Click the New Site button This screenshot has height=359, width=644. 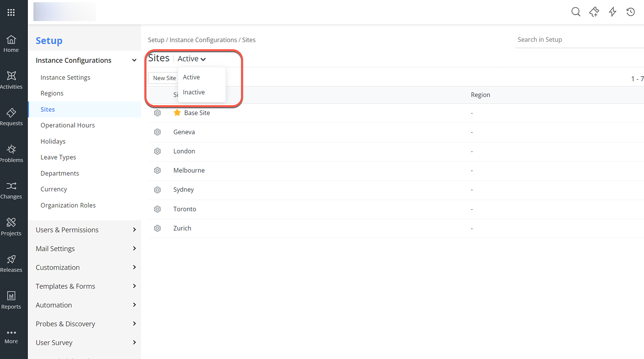point(164,78)
